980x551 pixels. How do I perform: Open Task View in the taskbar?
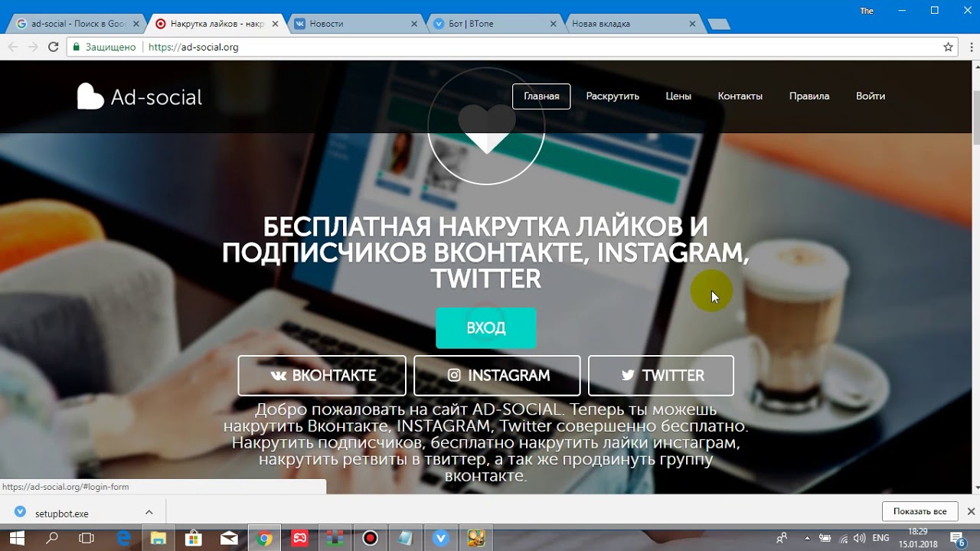[87, 538]
